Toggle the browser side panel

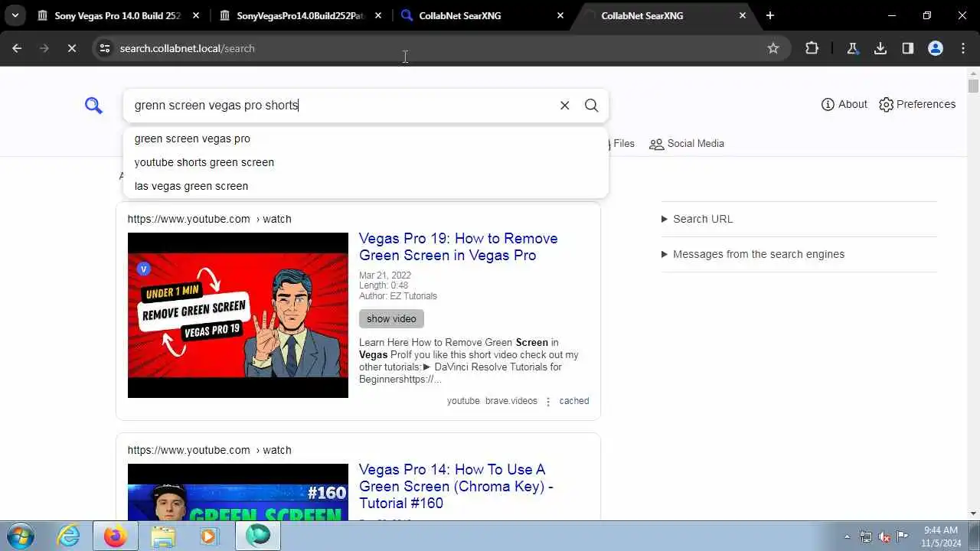908,48
